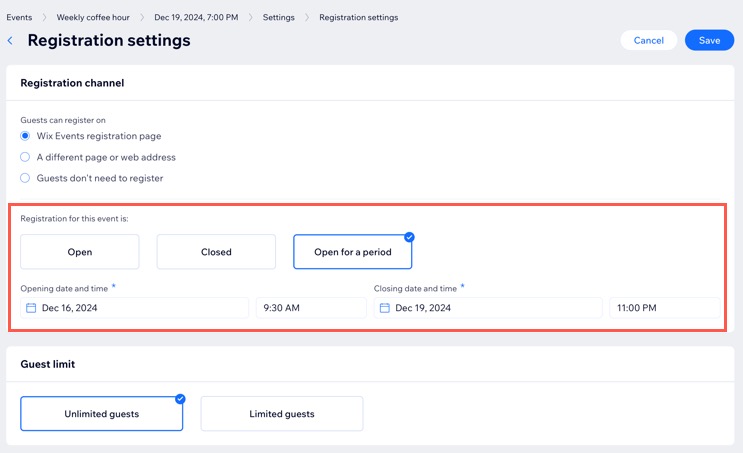This screenshot has height=453, width=743.
Task: Navigate to Weekly coffee hour breadcrumb
Action: [93, 18]
